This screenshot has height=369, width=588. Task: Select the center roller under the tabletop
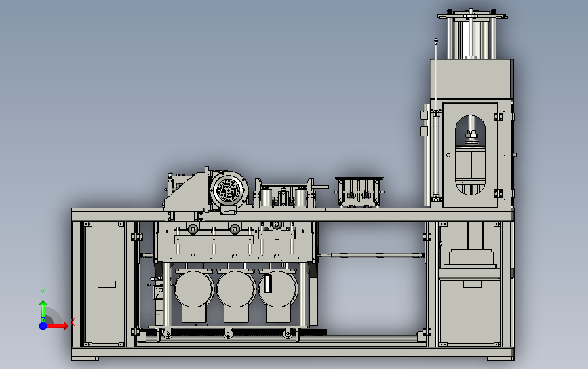tap(235, 229)
